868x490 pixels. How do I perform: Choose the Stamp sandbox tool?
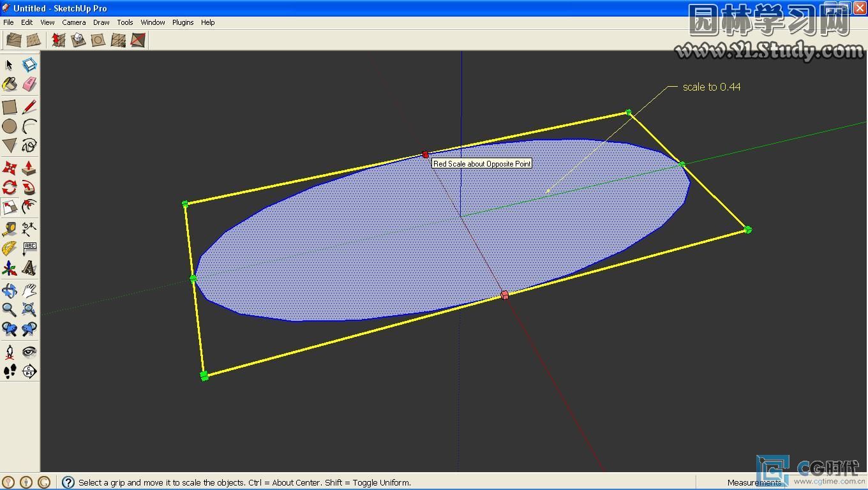pyautogui.click(x=78, y=40)
